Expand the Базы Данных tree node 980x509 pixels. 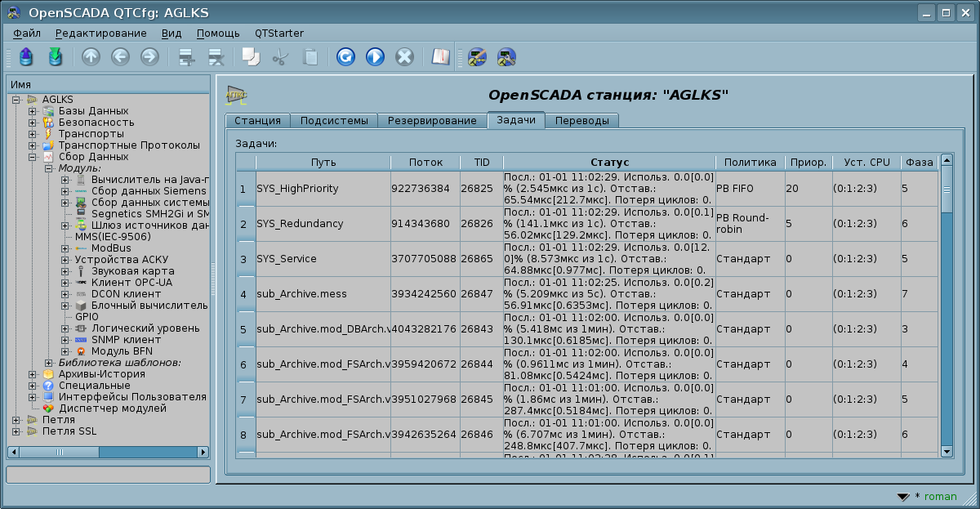[x=33, y=111]
